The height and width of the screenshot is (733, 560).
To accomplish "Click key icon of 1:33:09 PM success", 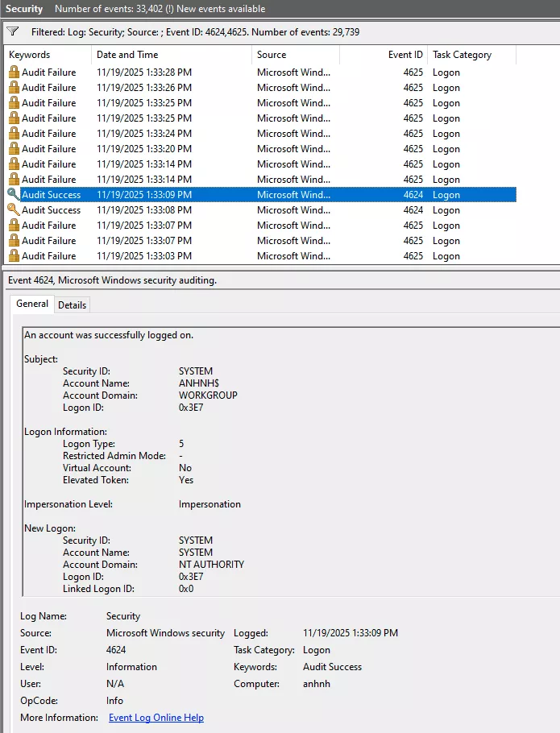I will [x=14, y=195].
